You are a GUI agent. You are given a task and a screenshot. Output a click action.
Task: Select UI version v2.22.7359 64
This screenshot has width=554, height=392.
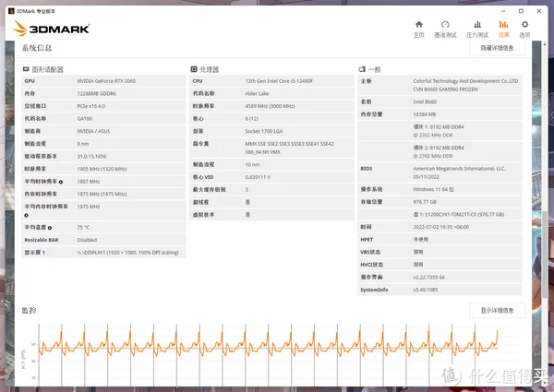point(428,278)
